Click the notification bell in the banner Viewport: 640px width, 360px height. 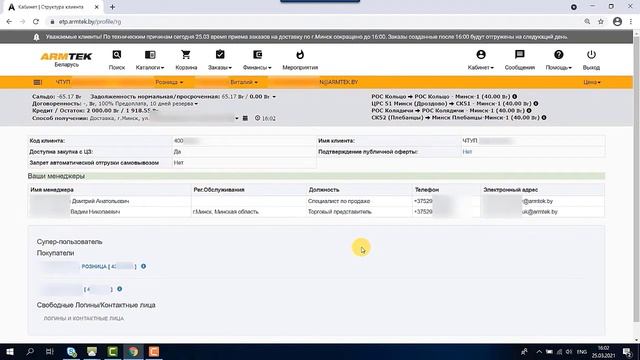click(x=36, y=37)
